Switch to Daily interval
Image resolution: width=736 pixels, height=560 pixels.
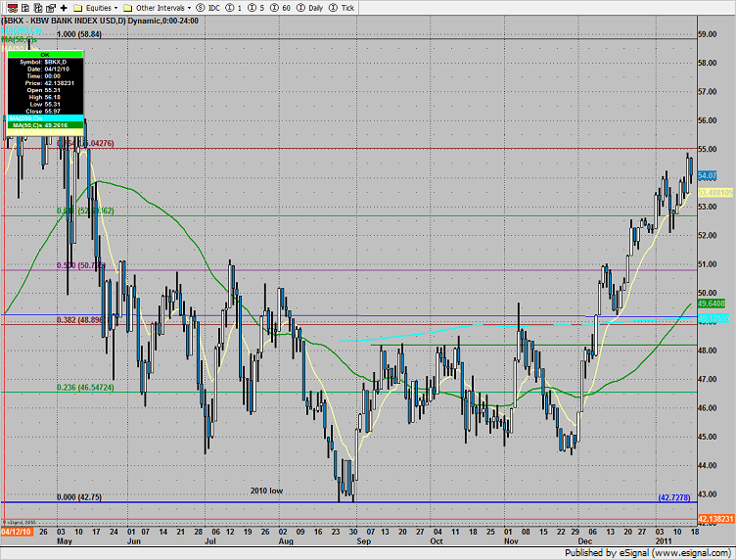[x=310, y=8]
